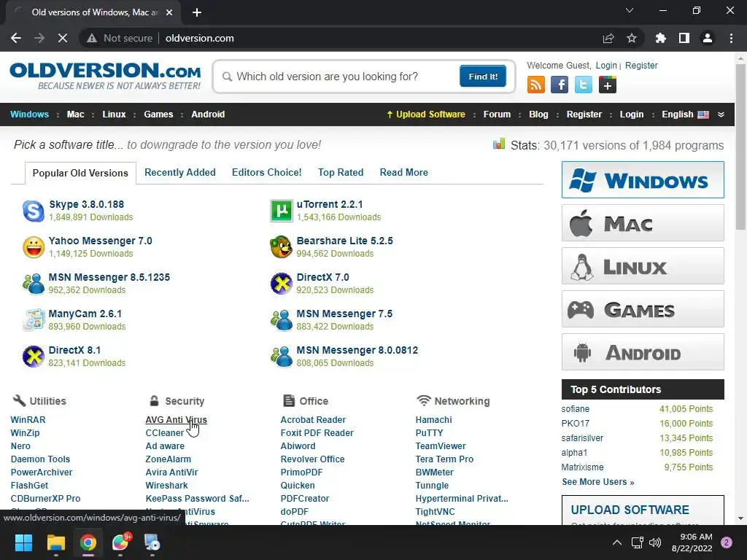Click the uTorrent green icon
Image resolution: width=747 pixels, height=560 pixels.
pyautogui.click(x=282, y=211)
